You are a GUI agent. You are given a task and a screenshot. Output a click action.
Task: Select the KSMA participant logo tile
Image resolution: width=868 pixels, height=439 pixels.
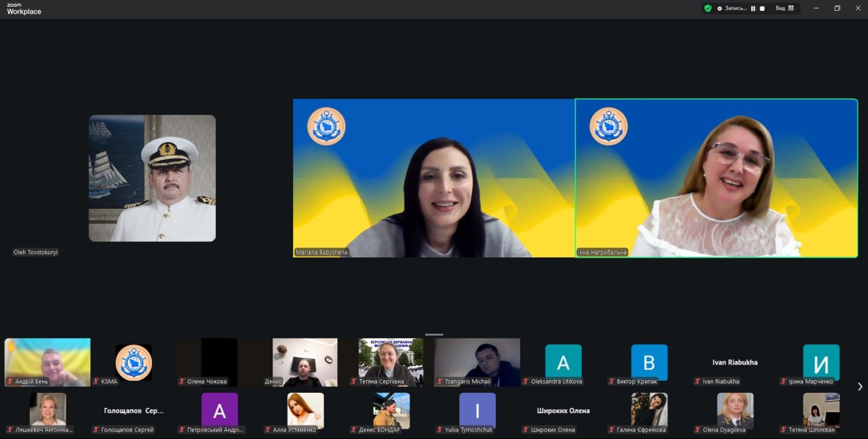[x=134, y=362]
